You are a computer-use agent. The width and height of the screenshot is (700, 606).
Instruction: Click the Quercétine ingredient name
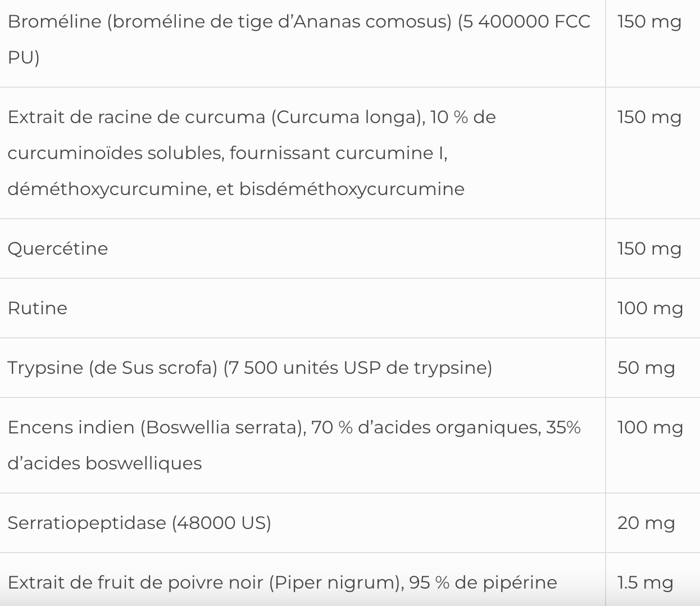click(x=58, y=248)
